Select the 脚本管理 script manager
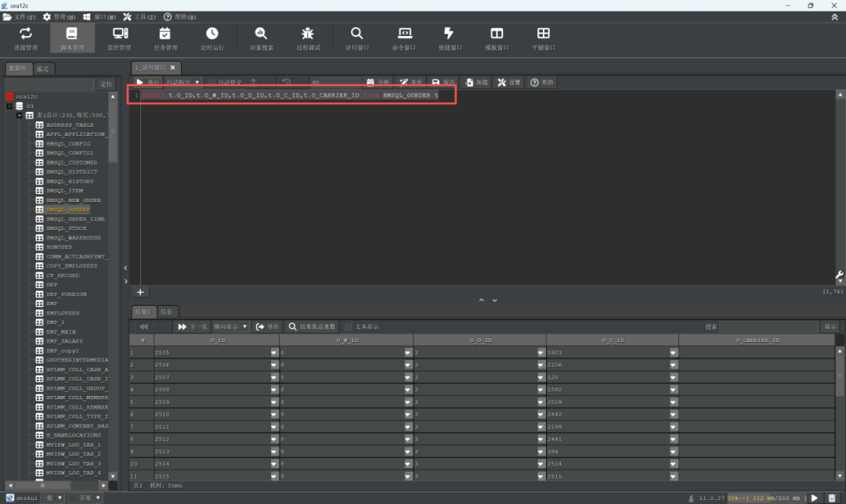Screen dimensions: 846x504 (72, 38)
